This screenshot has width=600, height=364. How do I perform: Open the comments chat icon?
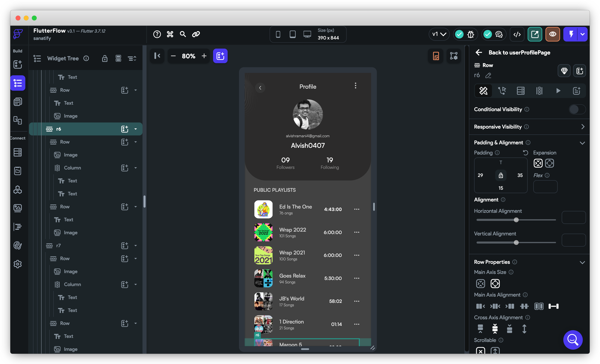tap(499, 34)
